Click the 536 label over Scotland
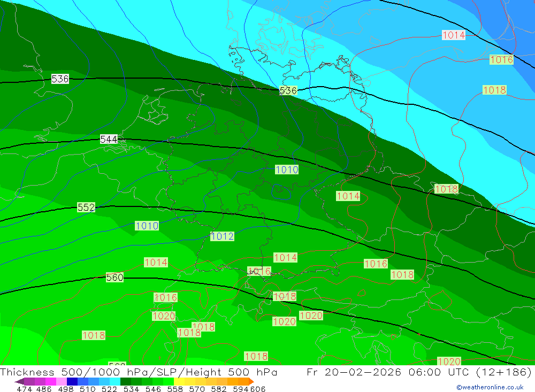535x392 pixels. point(60,79)
